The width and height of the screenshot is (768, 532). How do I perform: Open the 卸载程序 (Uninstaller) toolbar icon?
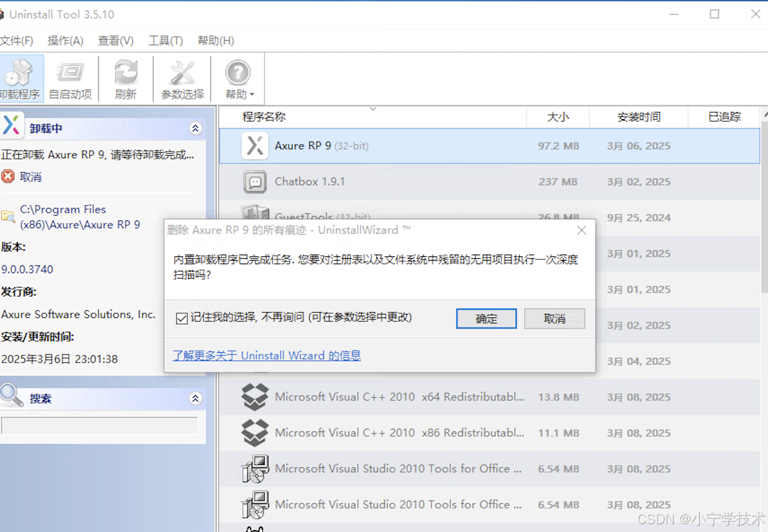[22, 79]
